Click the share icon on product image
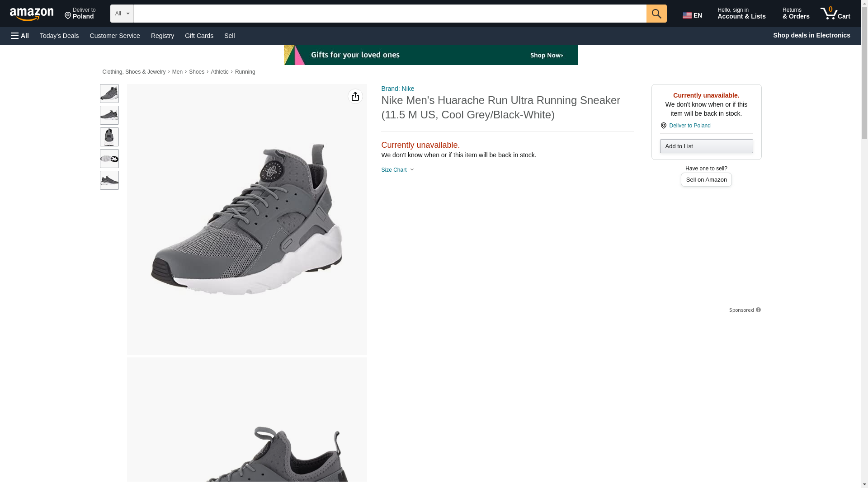 pos(355,96)
